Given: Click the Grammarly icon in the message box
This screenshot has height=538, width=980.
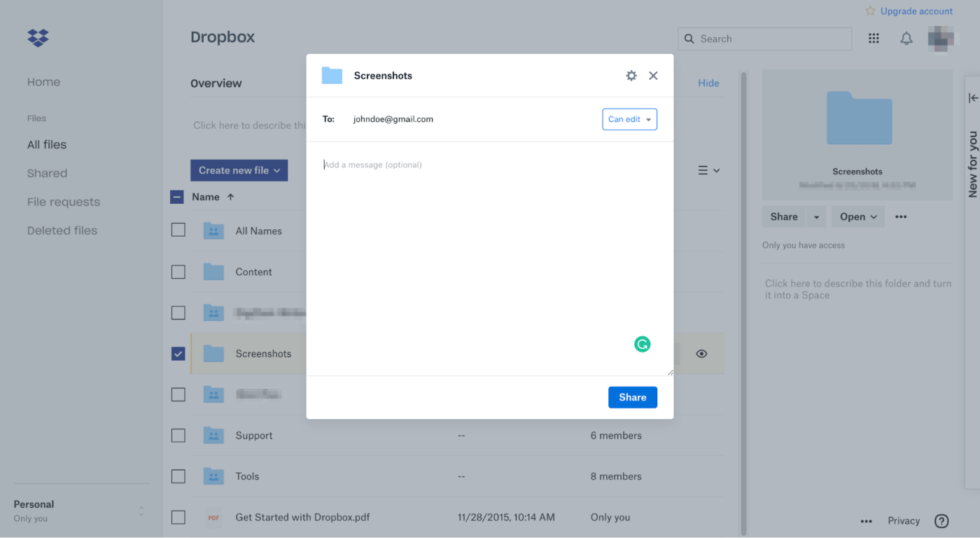Looking at the screenshot, I should coord(642,344).
